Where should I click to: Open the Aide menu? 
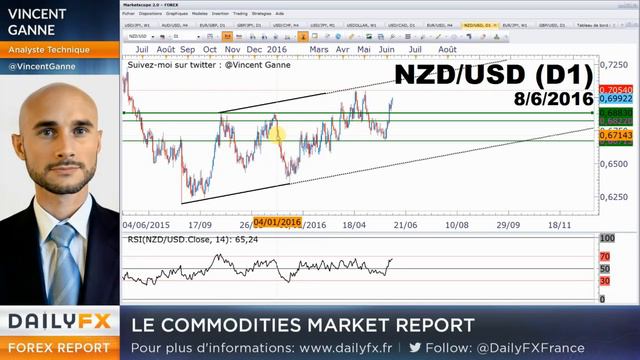(279, 13)
